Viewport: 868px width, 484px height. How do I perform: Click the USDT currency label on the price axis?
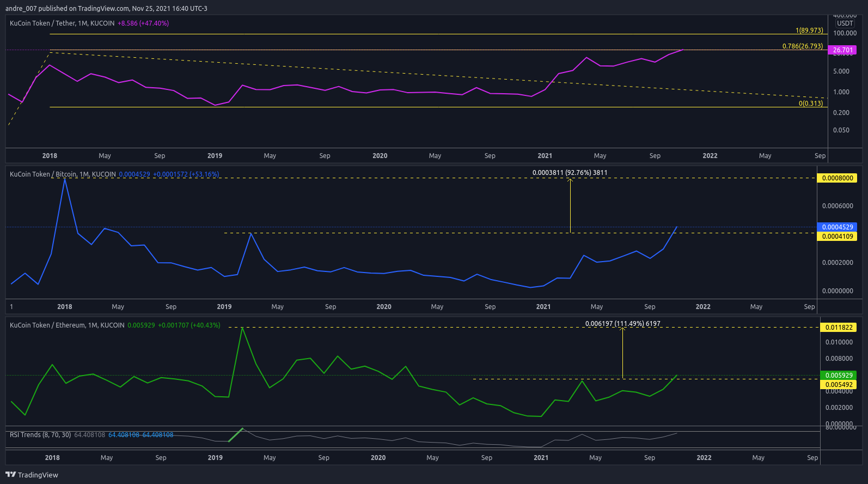click(x=845, y=23)
